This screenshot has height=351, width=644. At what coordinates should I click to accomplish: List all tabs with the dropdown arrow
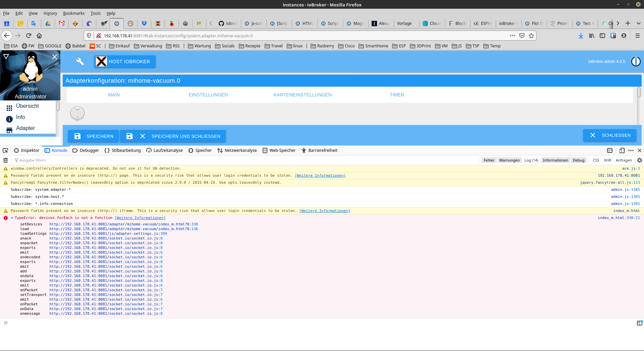click(x=639, y=23)
